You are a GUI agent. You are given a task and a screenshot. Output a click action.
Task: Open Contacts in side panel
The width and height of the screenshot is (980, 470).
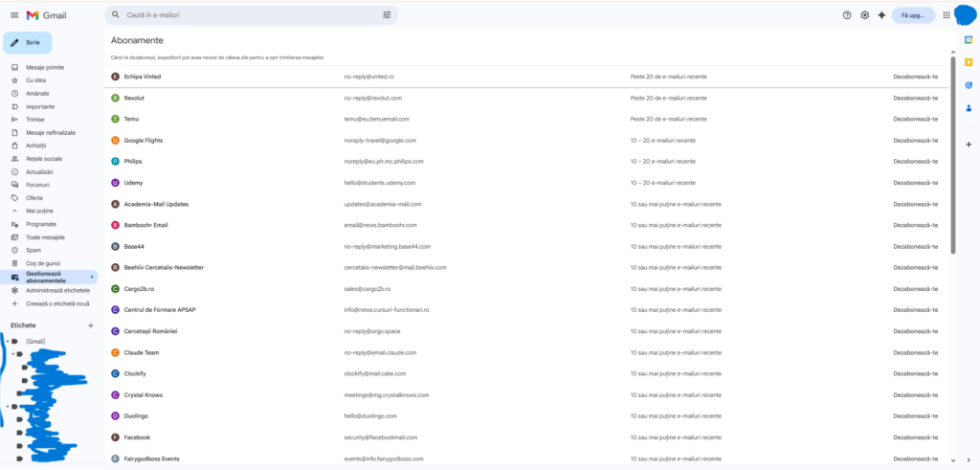969,108
